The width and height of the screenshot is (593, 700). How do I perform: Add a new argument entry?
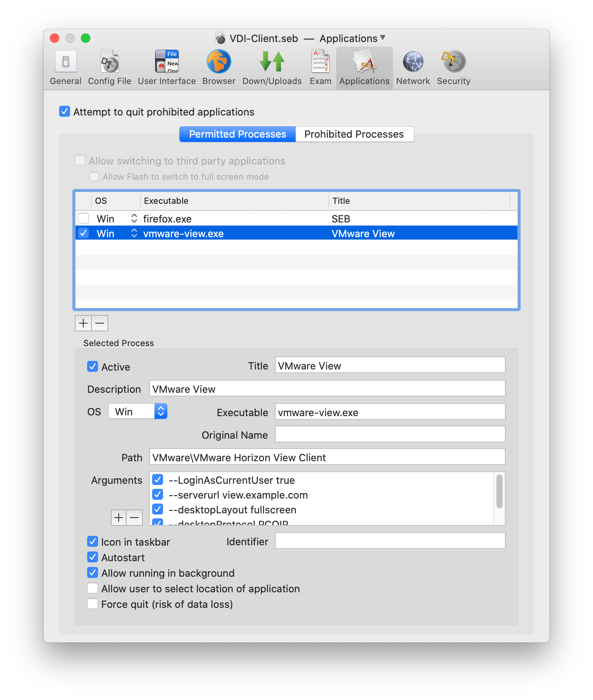pos(119,518)
